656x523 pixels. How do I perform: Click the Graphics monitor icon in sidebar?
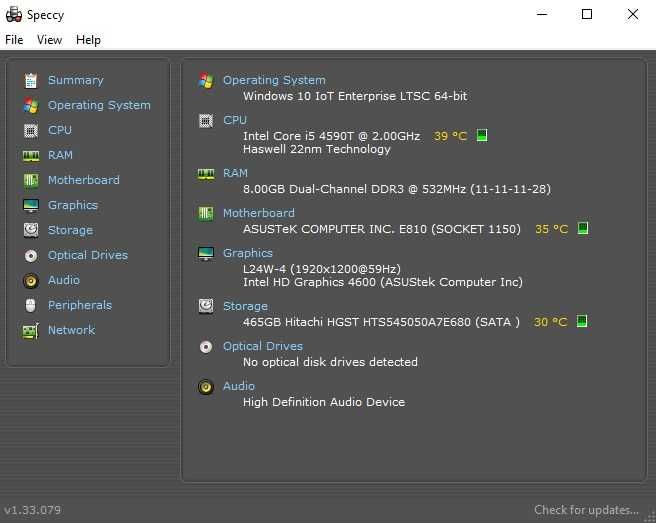(x=31, y=205)
